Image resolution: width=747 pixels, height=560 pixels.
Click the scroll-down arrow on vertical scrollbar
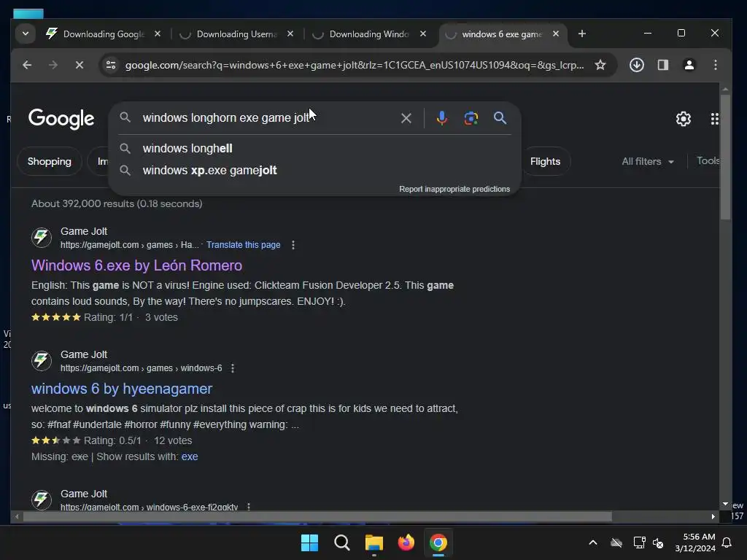pos(725,504)
